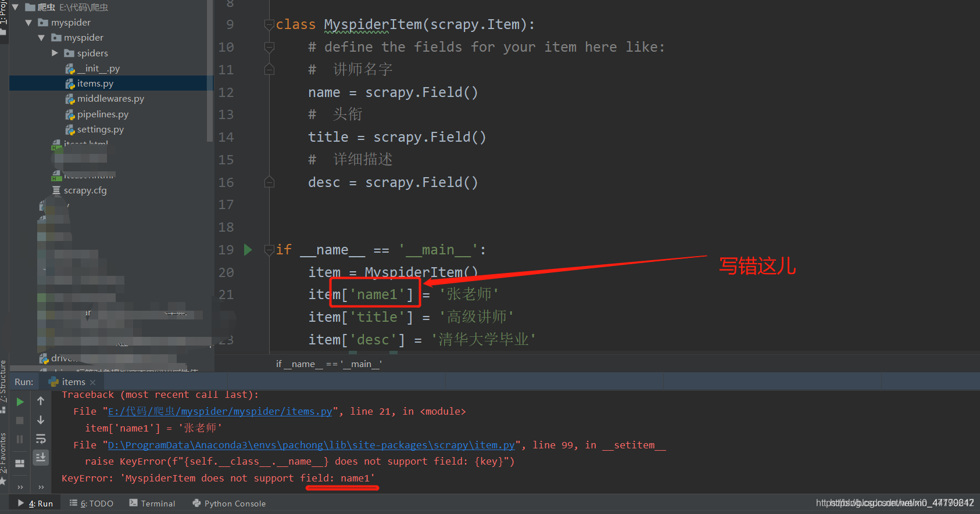Open the Python Console tool window

[229, 504]
